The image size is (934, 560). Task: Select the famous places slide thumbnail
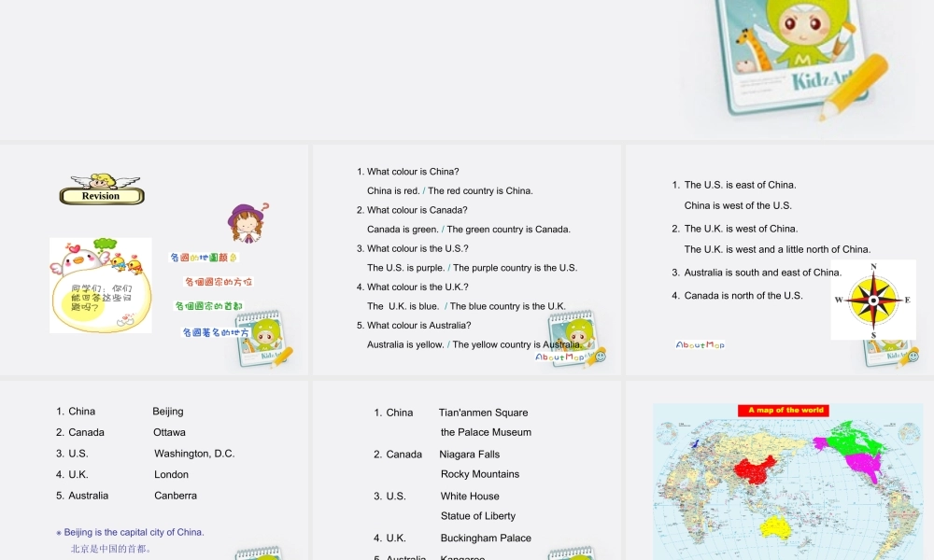click(467, 470)
